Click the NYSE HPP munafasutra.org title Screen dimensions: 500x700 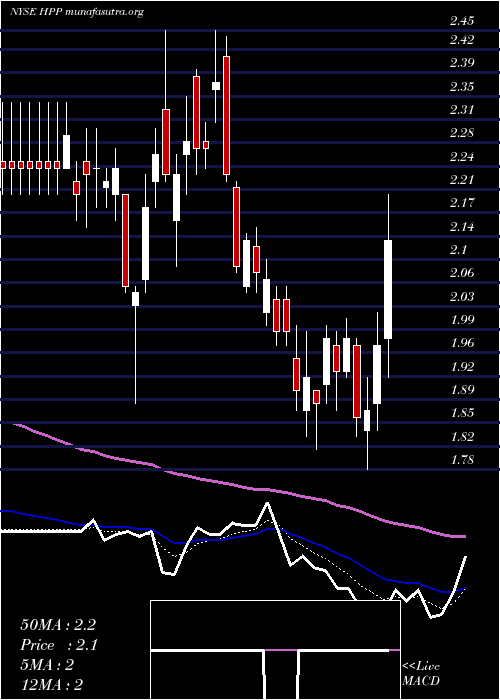pyautogui.click(x=76, y=12)
